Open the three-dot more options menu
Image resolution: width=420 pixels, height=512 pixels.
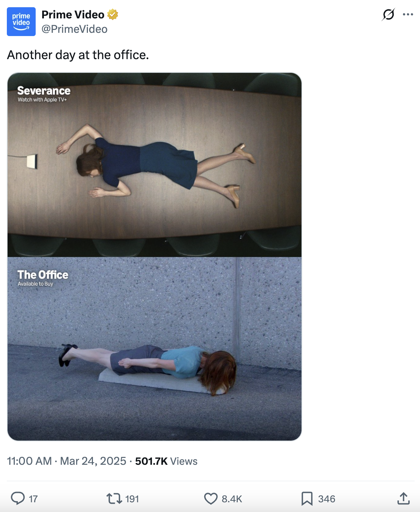[408, 14]
